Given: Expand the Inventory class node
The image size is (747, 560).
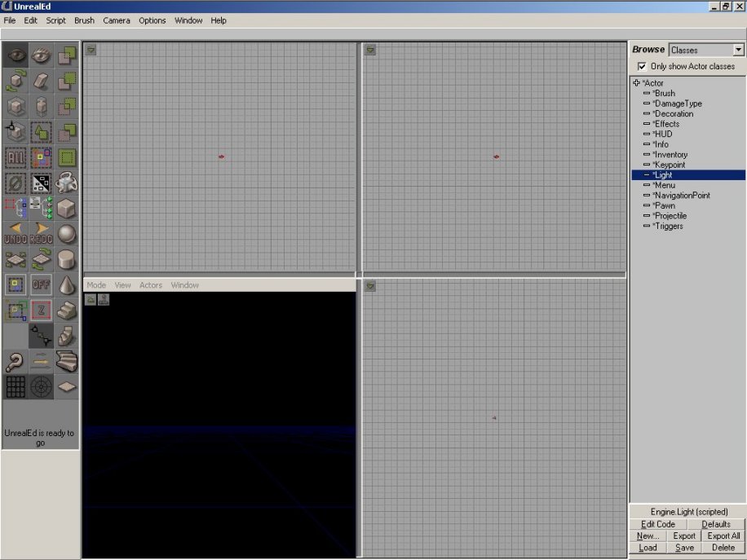Looking at the screenshot, I should tap(647, 154).
